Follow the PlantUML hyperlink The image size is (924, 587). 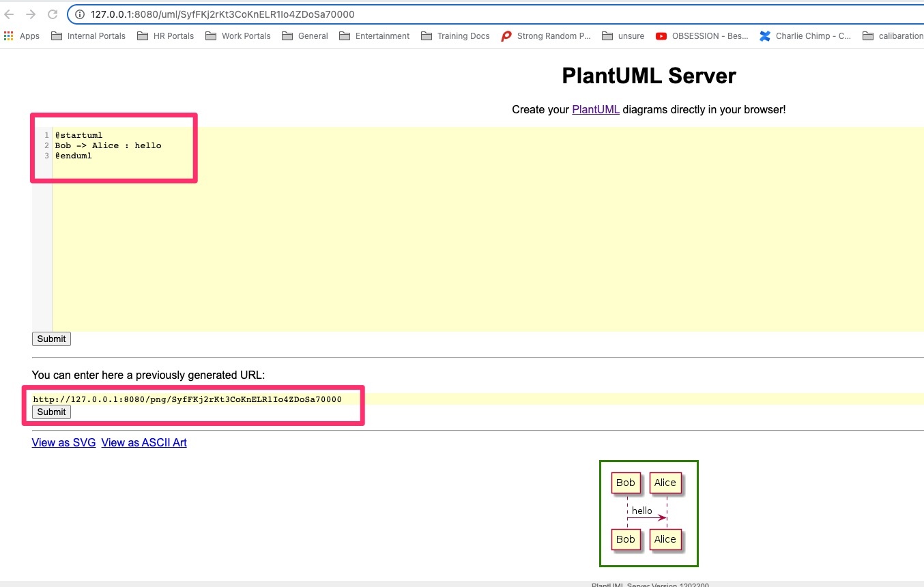[596, 109]
